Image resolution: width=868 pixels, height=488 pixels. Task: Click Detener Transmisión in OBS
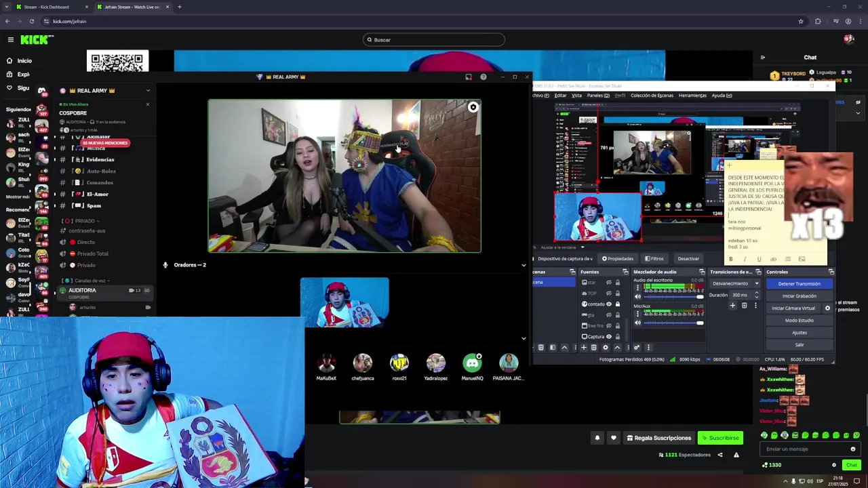799,284
